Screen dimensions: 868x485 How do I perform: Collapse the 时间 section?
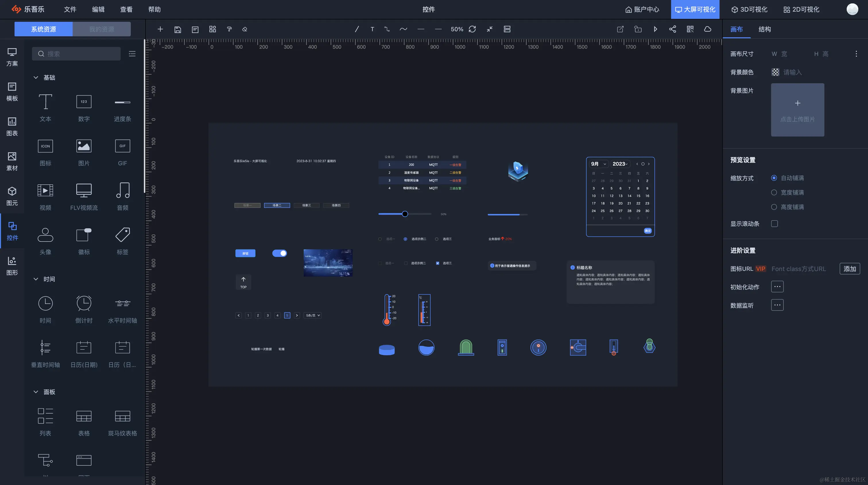point(36,279)
